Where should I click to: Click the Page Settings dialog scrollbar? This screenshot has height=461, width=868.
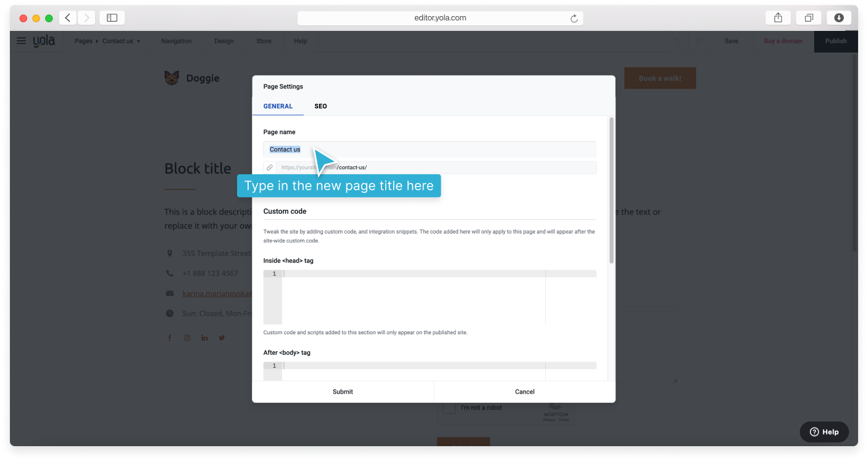[x=611, y=192]
